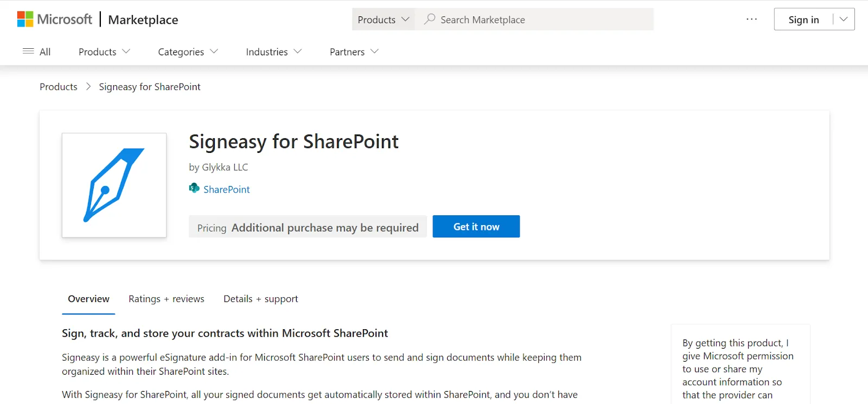Go to Products breadcrumb link
The width and height of the screenshot is (868, 404).
tap(59, 87)
